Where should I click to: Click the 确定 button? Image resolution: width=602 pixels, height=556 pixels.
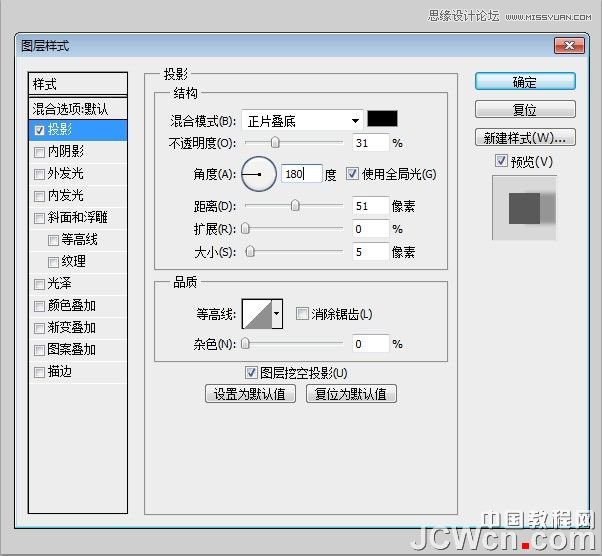tap(525, 82)
